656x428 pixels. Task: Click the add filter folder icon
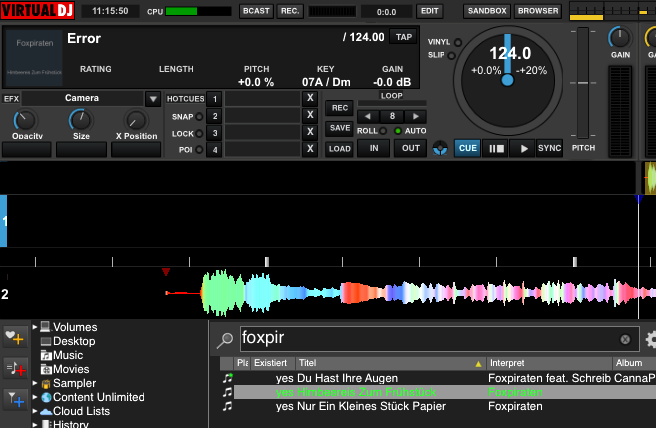(14, 400)
